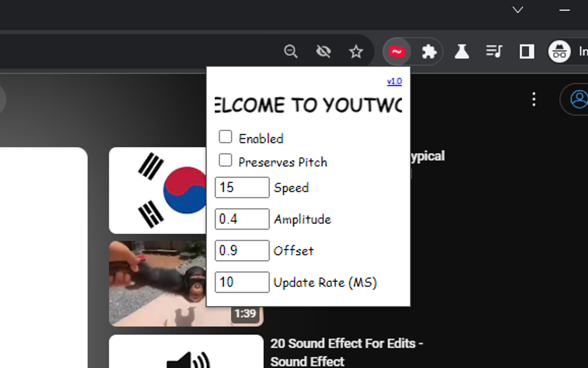Click the crossed-out eye icon in the toolbar
Image resolution: width=588 pixels, height=368 pixels.
pyautogui.click(x=323, y=52)
